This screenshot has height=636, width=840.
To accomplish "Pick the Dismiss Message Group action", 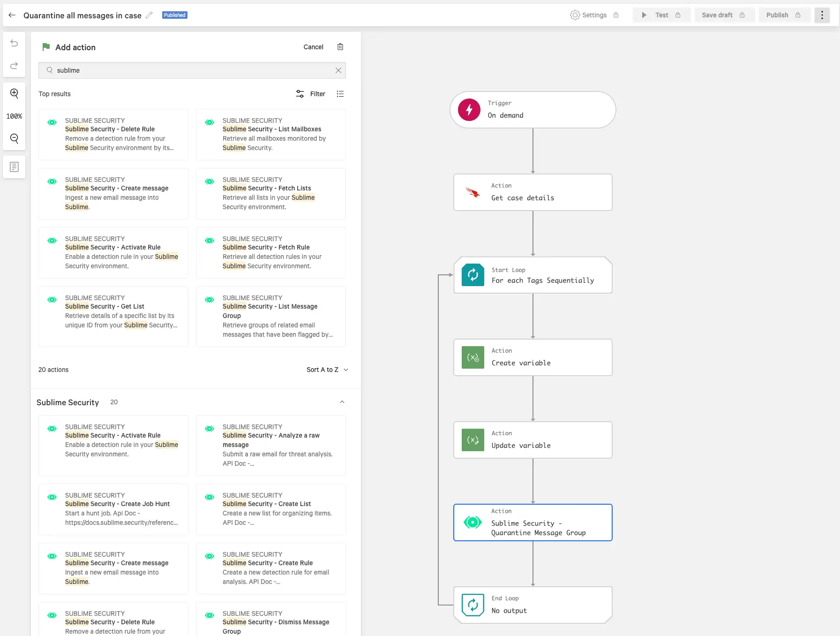I will [271, 619].
